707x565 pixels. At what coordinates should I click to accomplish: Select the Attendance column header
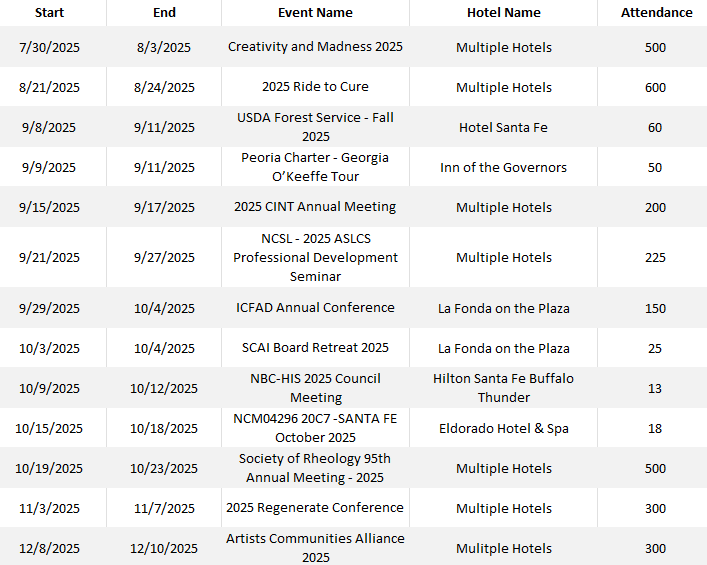(656, 13)
